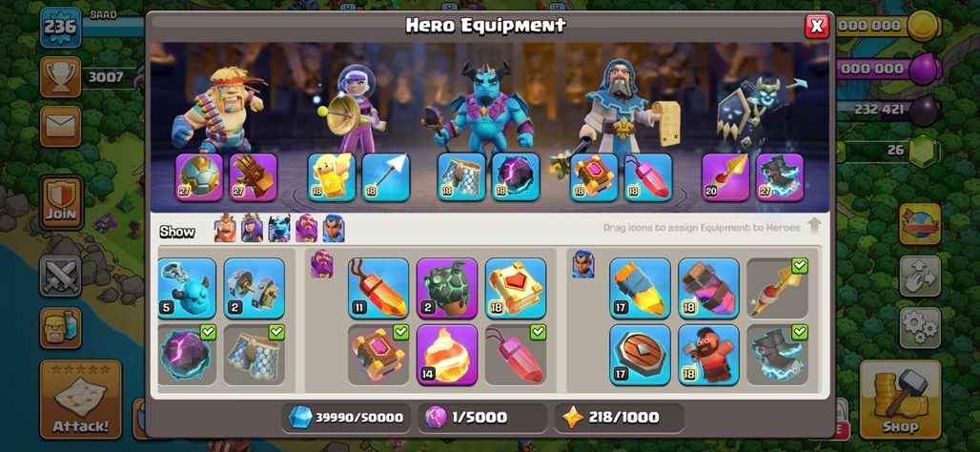This screenshot has height=452, width=980.
Task: Open the Shop button
Action: pyautogui.click(x=900, y=400)
